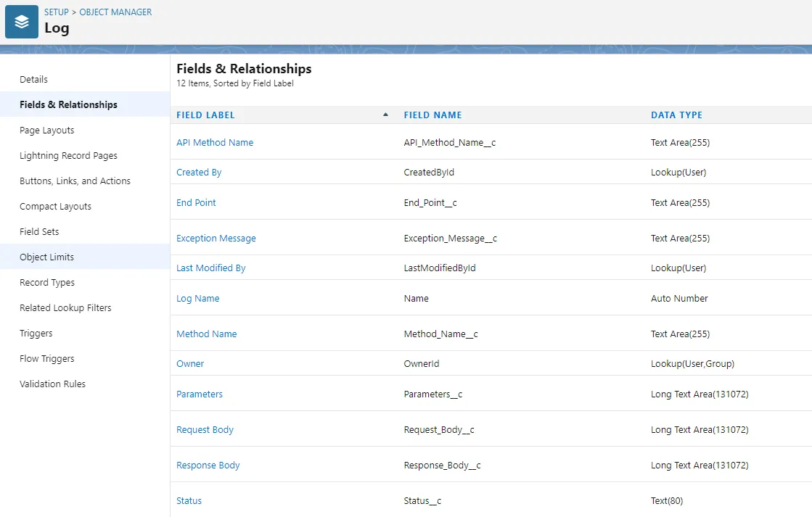
Task: Open the Details section in sidebar
Action: pyautogui.click(x=33, y=80)
